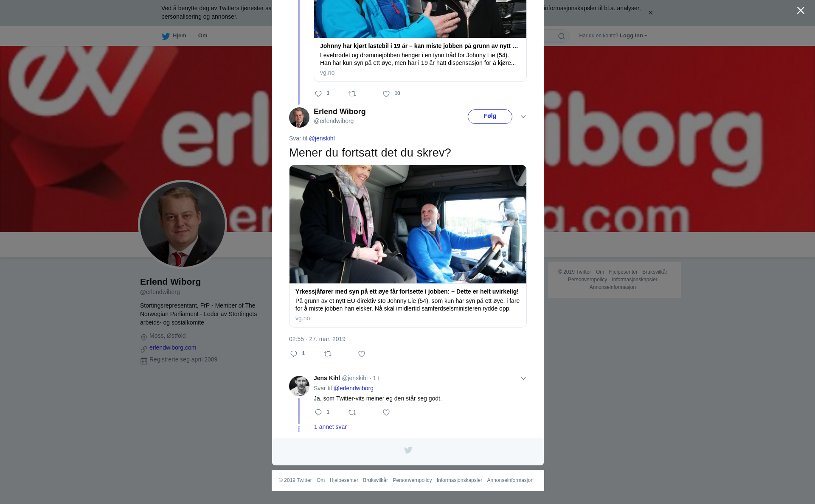Open the Logg inn dropdown

click(633, 36)
